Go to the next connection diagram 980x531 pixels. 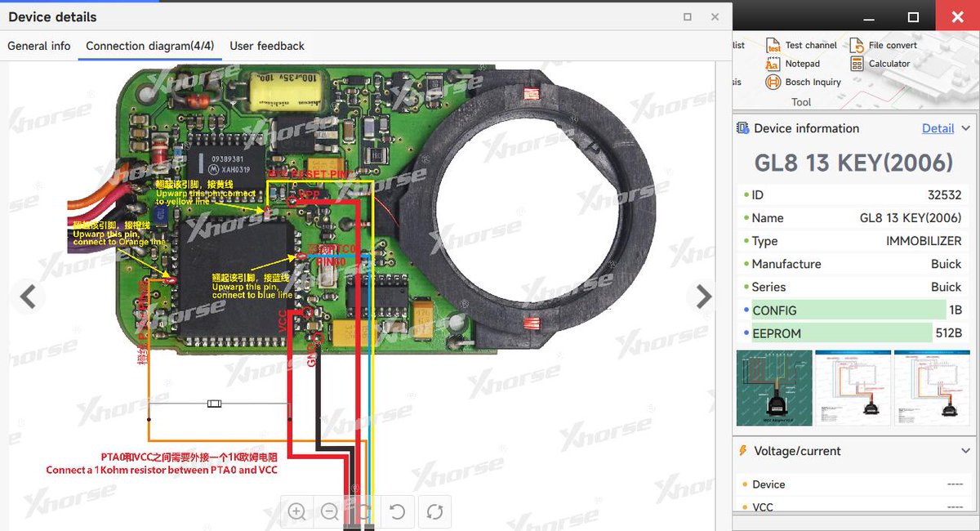point(704,296)
